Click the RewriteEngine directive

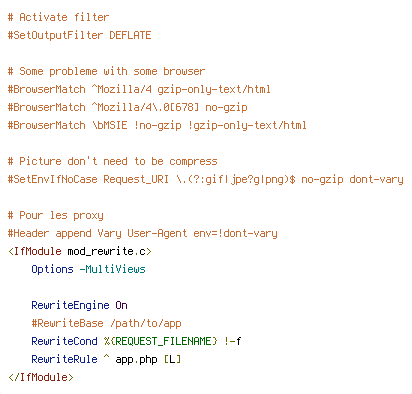70,305
